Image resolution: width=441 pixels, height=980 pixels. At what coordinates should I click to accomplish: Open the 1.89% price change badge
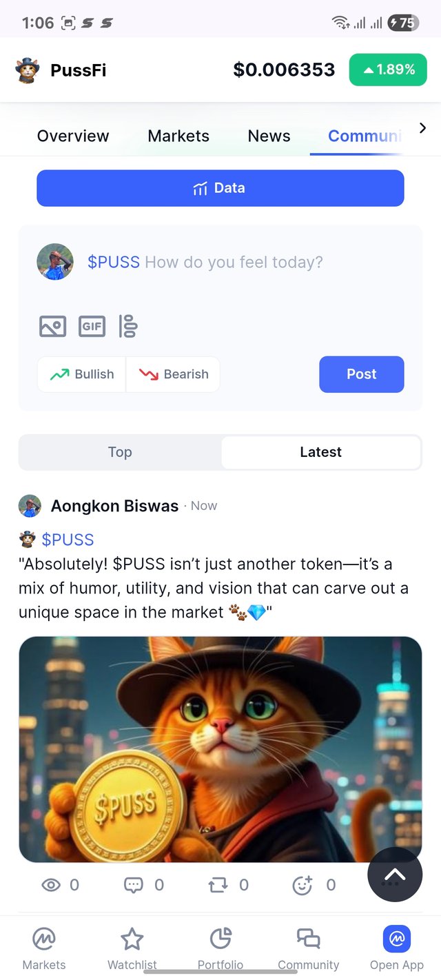point(388,70)
